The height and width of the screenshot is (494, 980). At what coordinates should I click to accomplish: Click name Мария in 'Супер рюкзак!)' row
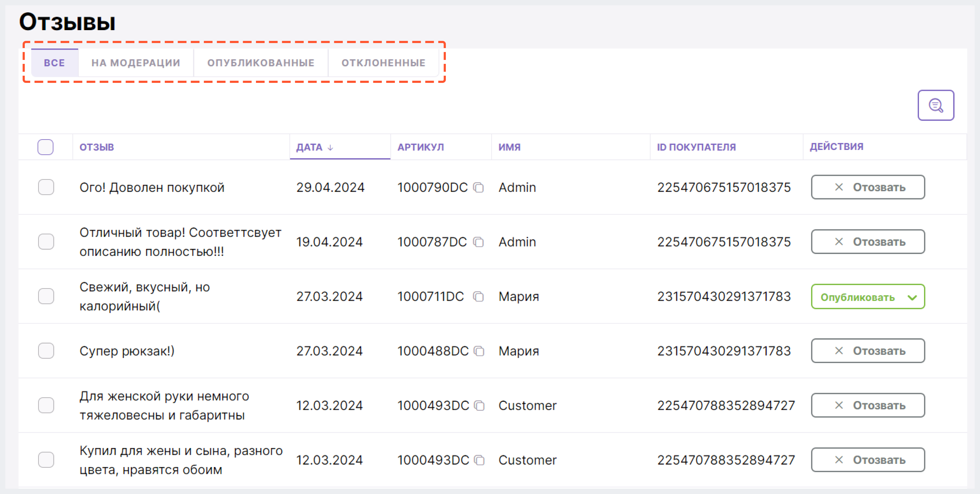click(x=519, y=351)
